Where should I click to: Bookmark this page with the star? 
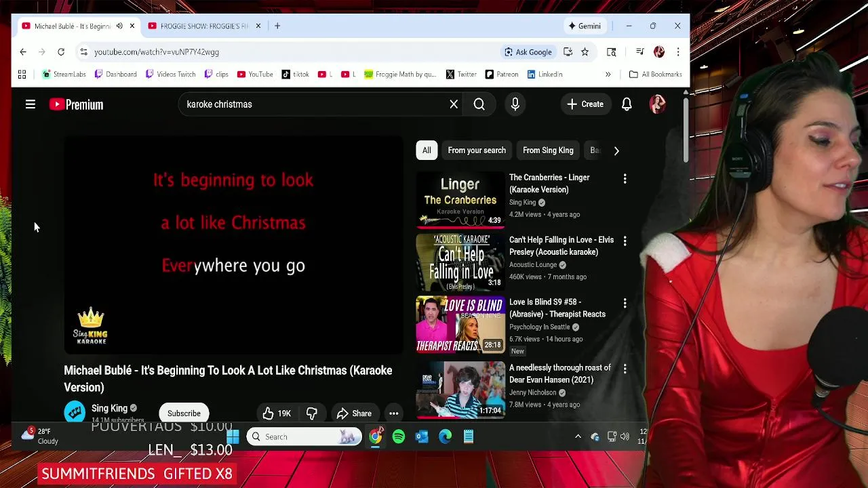pyautogui.click(x=585, y=52)
